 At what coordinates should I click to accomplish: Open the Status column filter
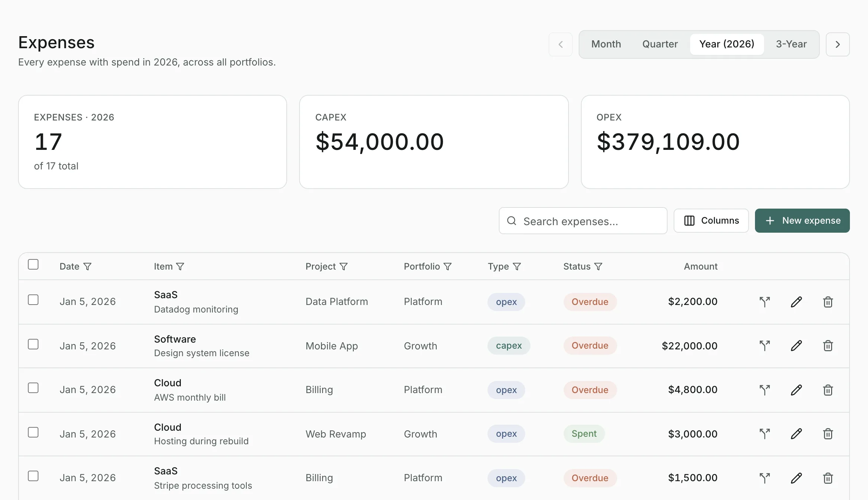[x=598, y=267]
